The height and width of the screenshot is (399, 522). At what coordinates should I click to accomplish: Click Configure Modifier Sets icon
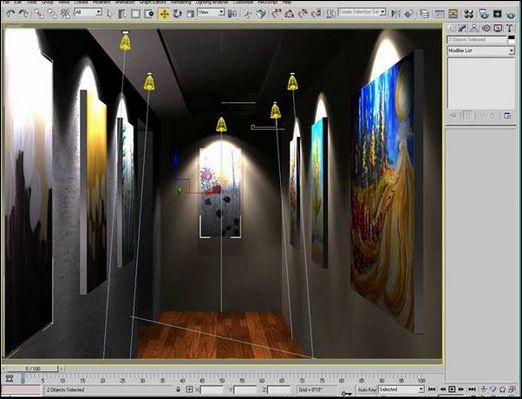pyautogui.click(x=507, y=116)
